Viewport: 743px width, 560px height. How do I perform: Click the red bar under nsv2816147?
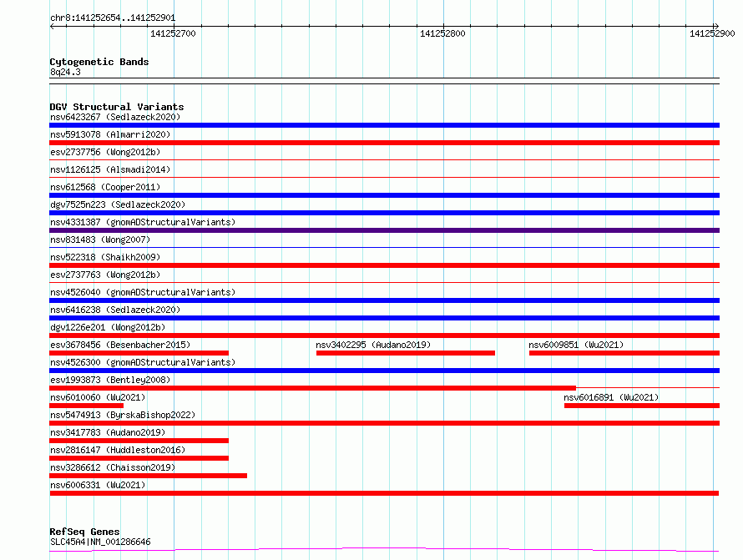[139, 458]
